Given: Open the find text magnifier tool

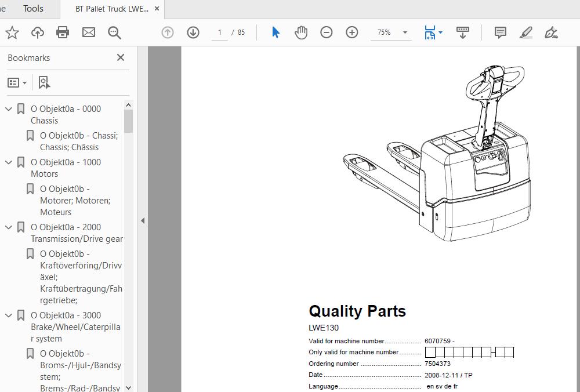Looking at the screenshot, I should [114, 32].
